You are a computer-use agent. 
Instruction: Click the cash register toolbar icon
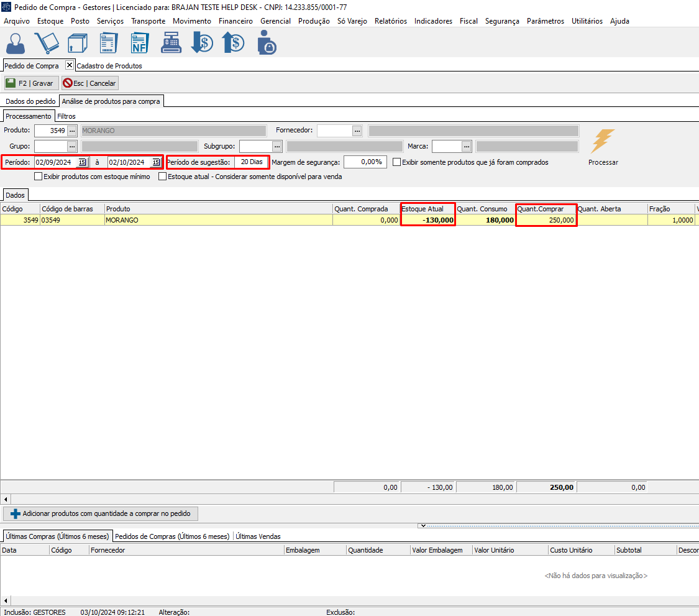coord(171,43)
